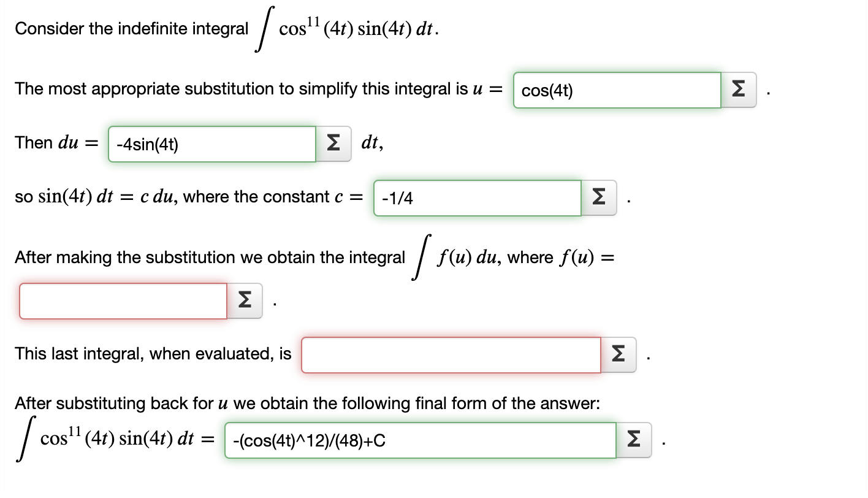Select the empty evaluated integral answer box
Screen dimensions: 868x498
451,354
